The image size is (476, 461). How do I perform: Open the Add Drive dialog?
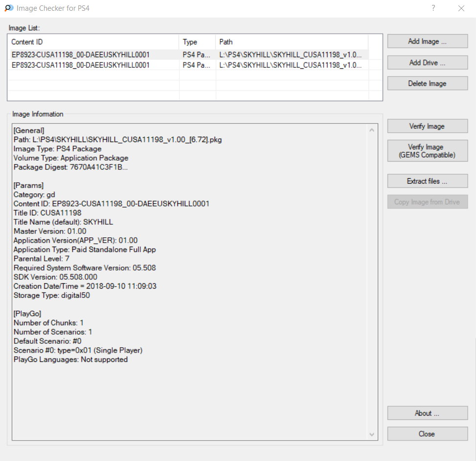click(x=428, y=63)
